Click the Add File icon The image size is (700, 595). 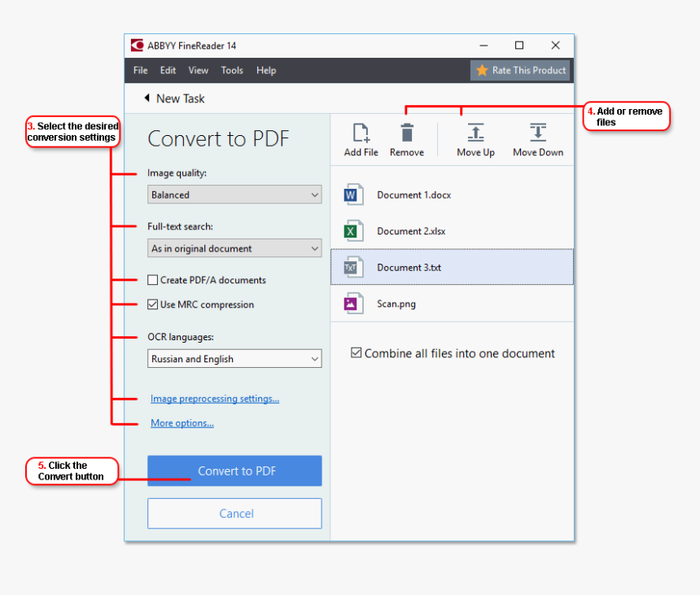[361, 133]
